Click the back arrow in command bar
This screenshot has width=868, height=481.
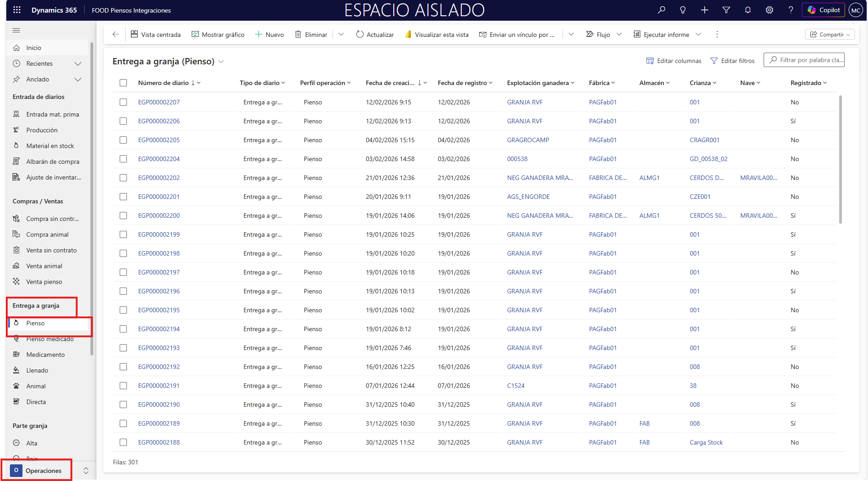[x=116, y=34]
